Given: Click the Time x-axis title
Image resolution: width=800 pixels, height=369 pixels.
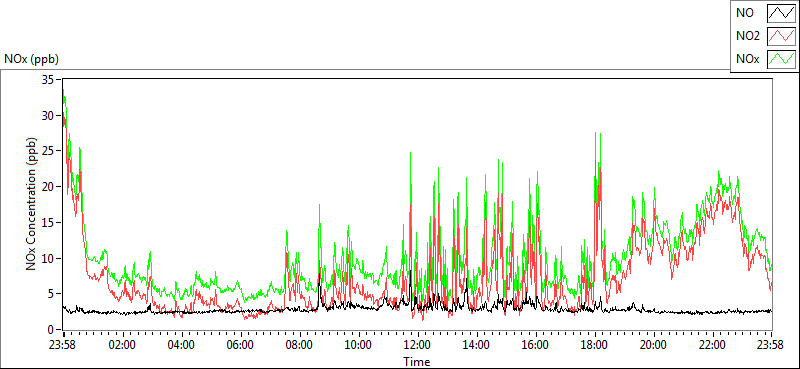Looking at the screenshot, I should click(417, 362).
